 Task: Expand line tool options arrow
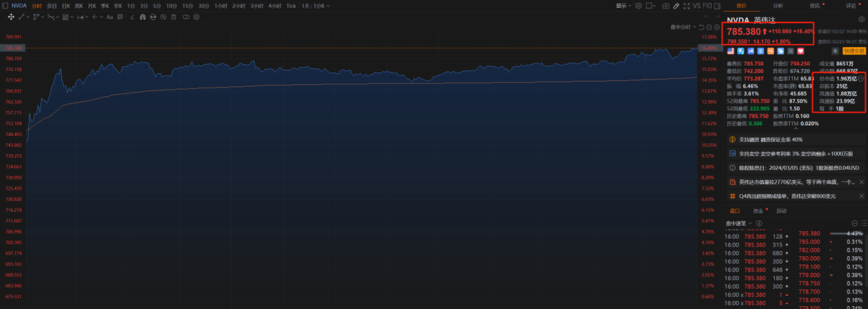click(28, 17)
